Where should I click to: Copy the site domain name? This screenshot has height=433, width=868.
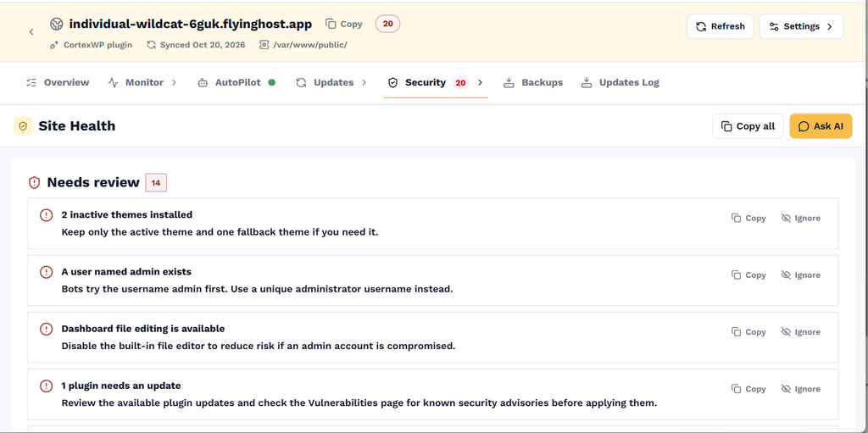tap(344, 24)
